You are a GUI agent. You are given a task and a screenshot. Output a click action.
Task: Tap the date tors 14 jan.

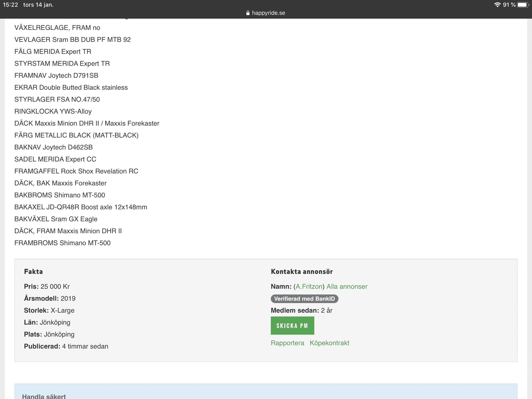[x=38, y=5]
